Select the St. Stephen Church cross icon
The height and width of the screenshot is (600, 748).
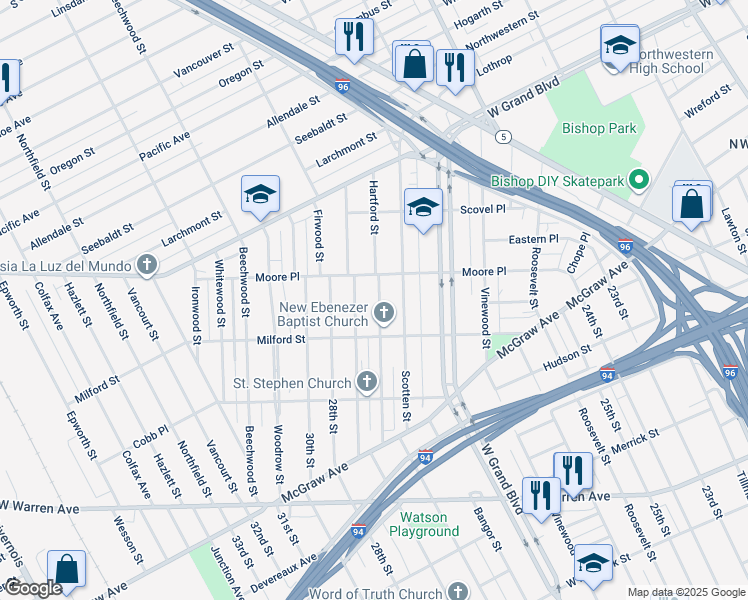(x=367, y=382)
